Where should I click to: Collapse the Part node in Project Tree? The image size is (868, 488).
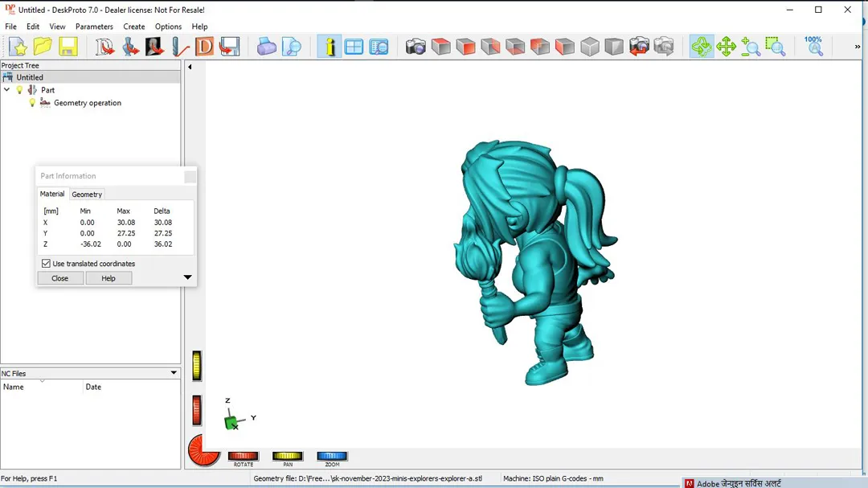click(6, 90)
